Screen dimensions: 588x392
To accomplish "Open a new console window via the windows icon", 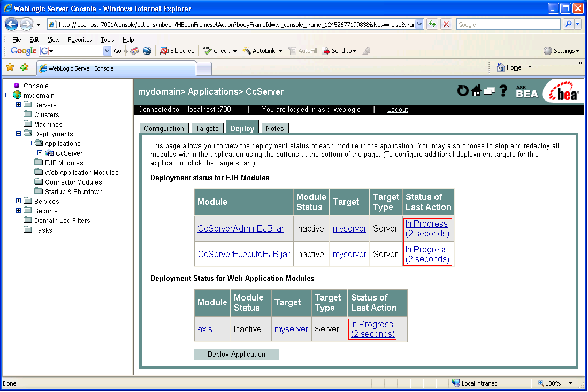I will pos(489,90).
